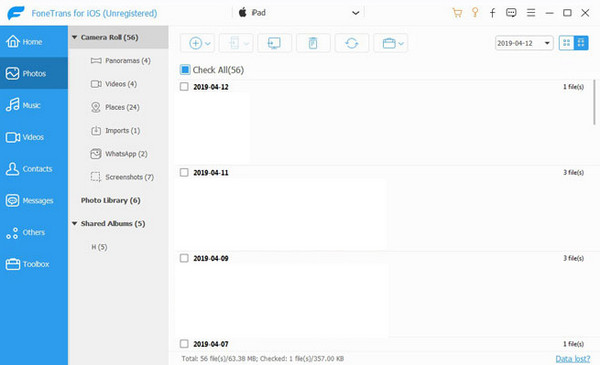Collapse the Camera Roll tree
Viewport: 600px width, 365px height.
click(x=75, y=37)
